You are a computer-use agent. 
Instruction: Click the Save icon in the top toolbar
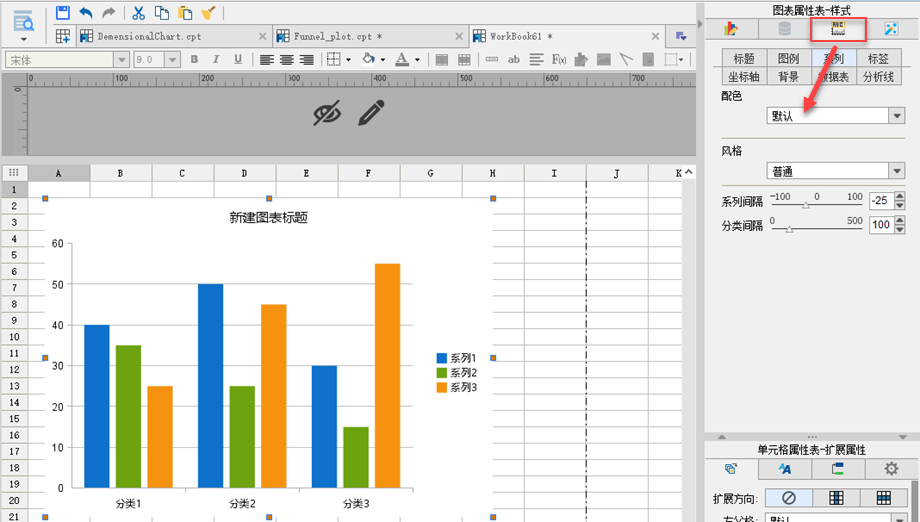coord(63,12)
